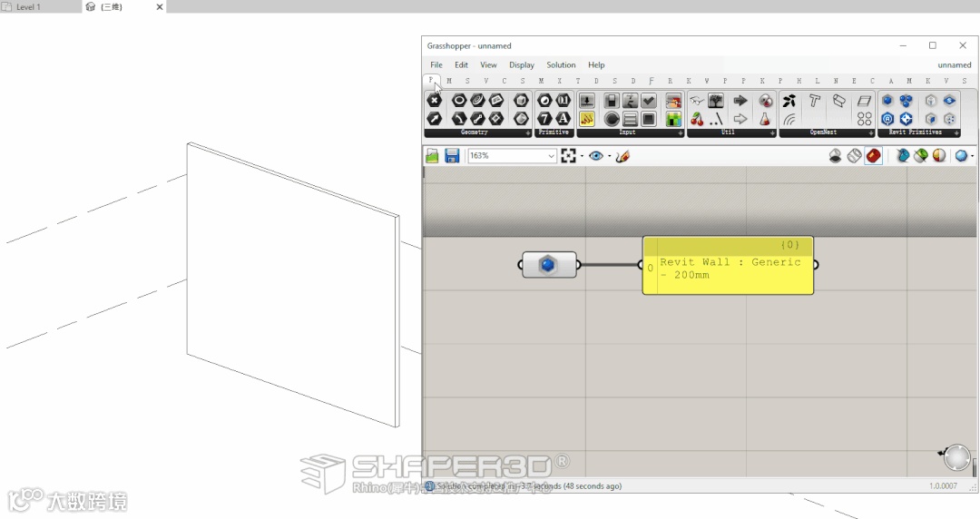The height and width of the screenshot is (519, 980).
Task: Select the Point parameter in Geometry panel
Action: [x=435, y=100]
